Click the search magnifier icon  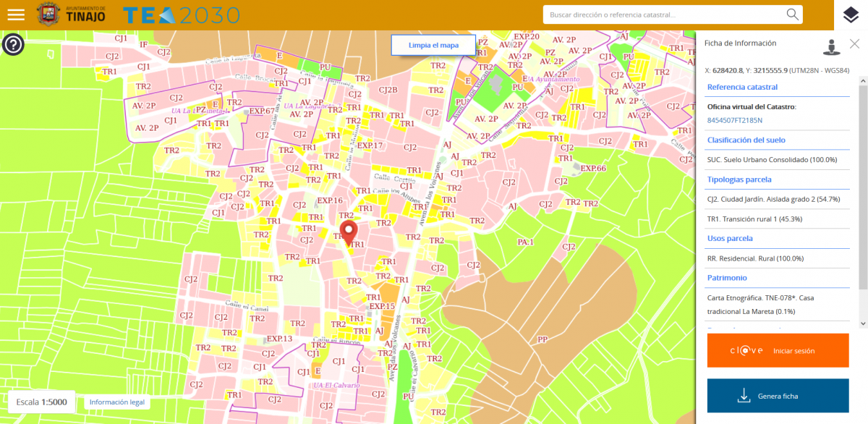pyautogui.click(x=793, y=14)
